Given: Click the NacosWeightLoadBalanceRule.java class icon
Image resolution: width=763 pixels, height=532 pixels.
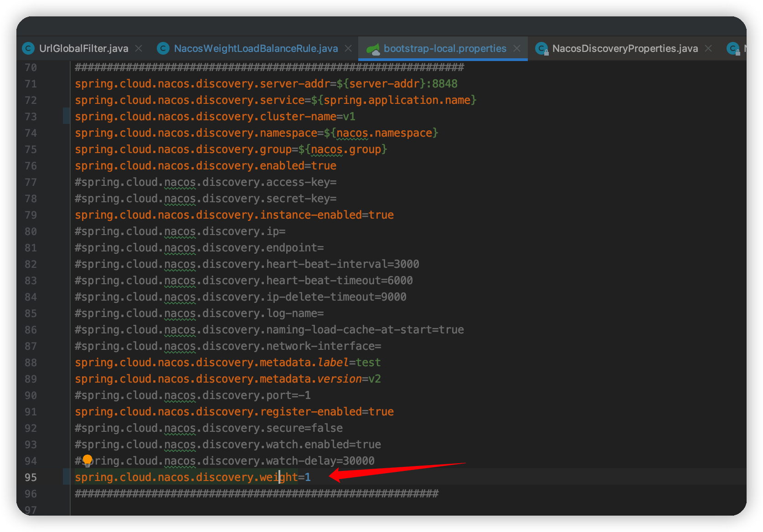Looking at the screenshot, I should (x=163, y=48).
